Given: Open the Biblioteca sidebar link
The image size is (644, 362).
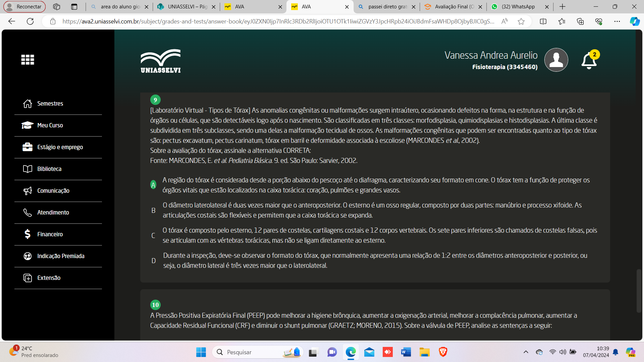Looking at the screenshot, I should pyautogui.click(x=49, y=169).
